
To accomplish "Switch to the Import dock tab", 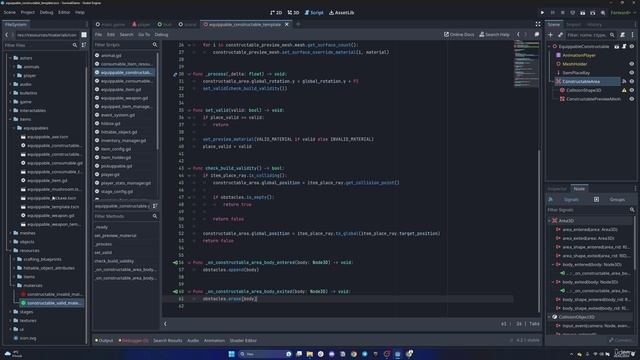I will coord(573,24).
